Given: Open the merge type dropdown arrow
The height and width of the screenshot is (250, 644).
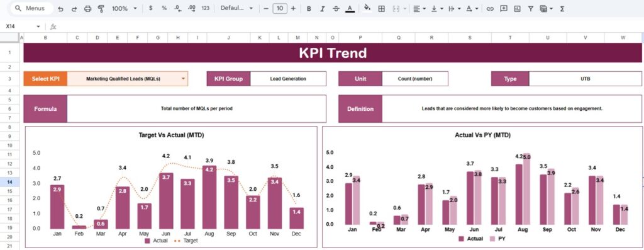Looking at the screenshot, I should 405,9.
